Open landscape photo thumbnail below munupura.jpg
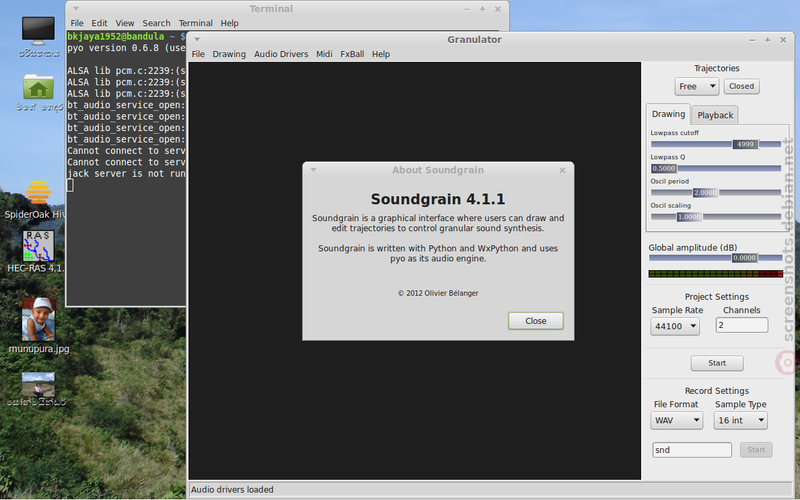800x500 pixels. pos(38,384)
